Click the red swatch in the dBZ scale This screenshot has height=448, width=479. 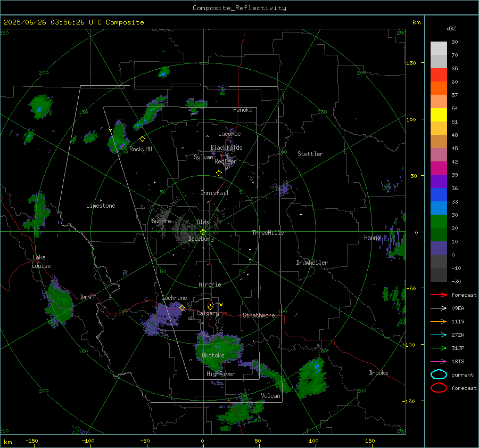click(x=439, y=75)
